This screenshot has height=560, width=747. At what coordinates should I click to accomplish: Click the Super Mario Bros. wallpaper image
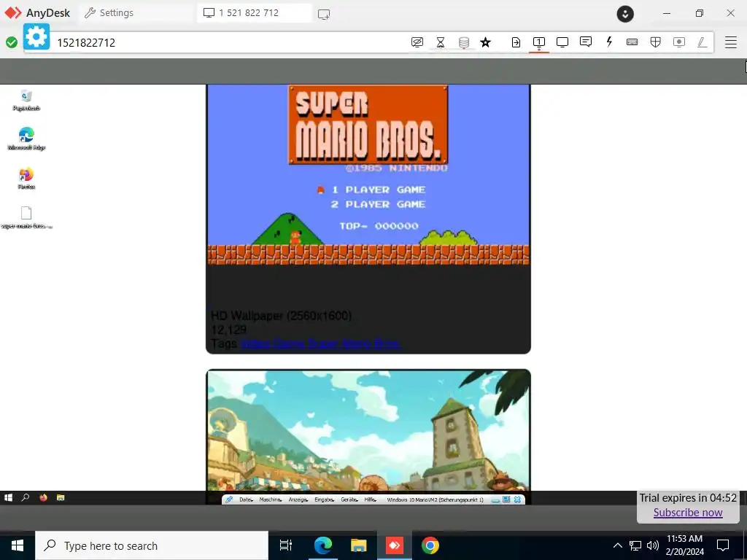[368, 174]
